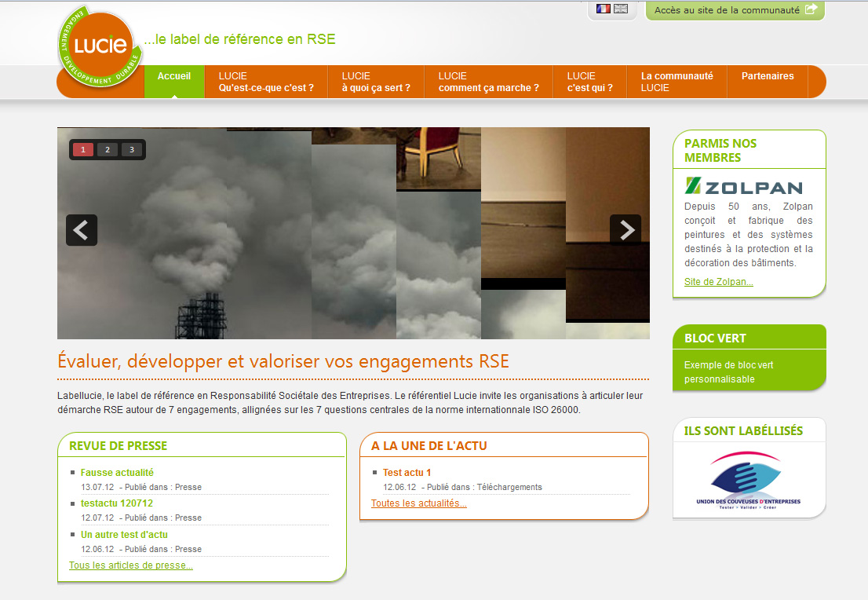
Task: Go to the previous slide arrow
Action: 82,230
